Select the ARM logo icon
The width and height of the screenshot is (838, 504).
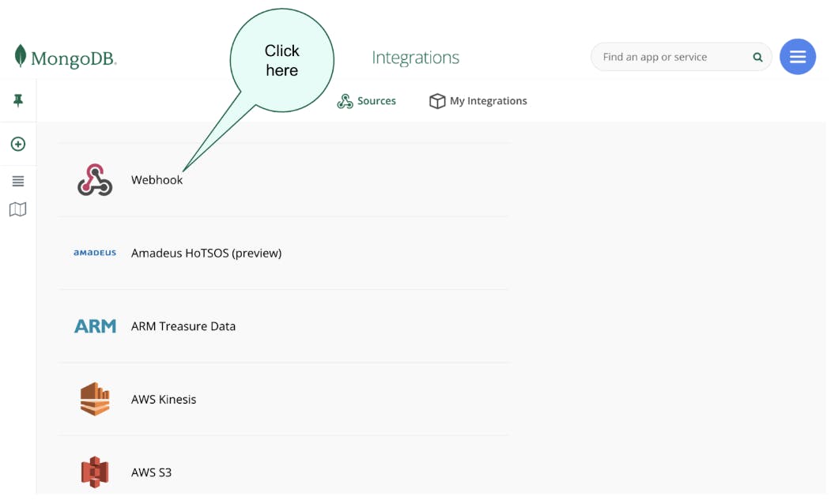(x=95, y=326)
